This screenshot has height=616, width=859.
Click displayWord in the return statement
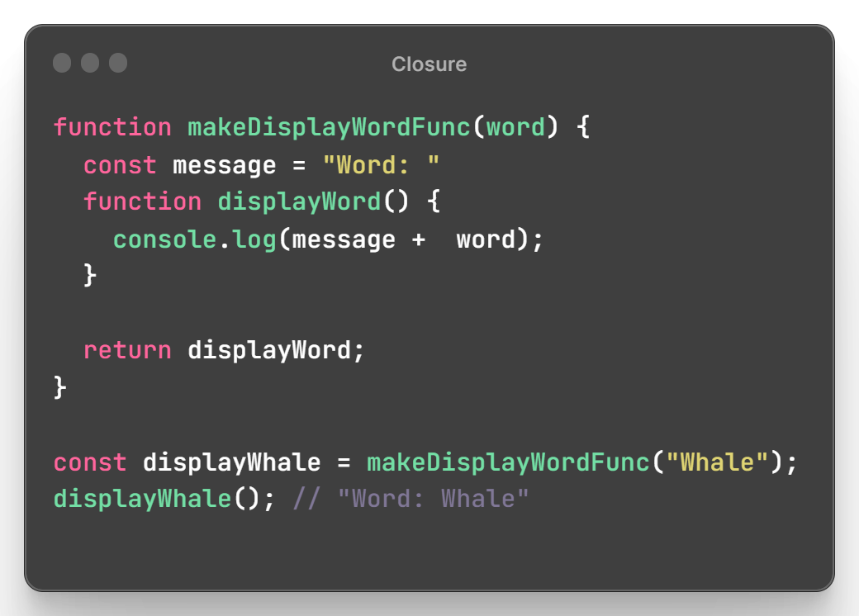click(x=269, y=350)
